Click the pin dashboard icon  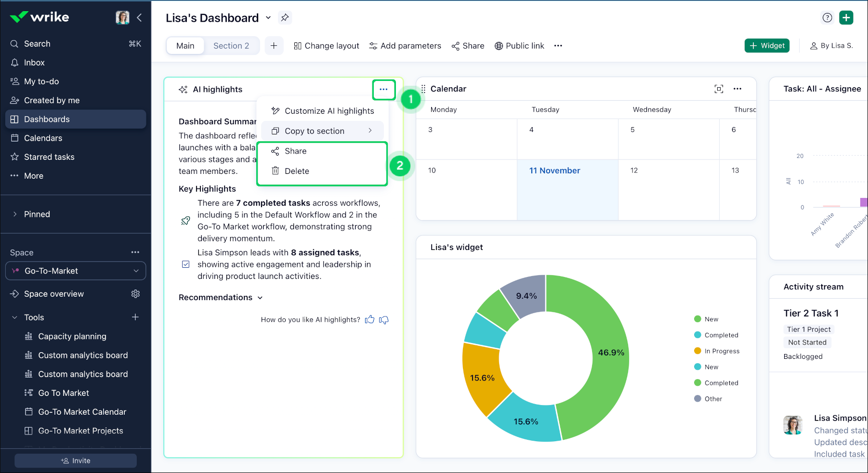coord(285,18)
